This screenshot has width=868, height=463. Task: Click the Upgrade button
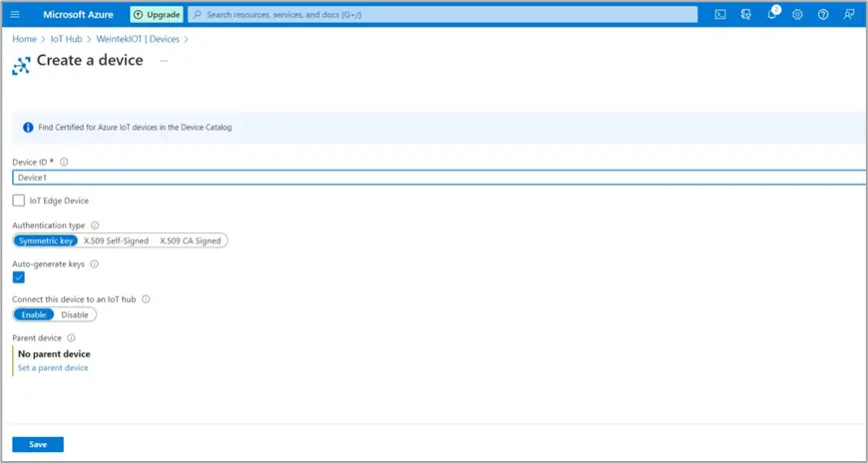pos(157,15)
